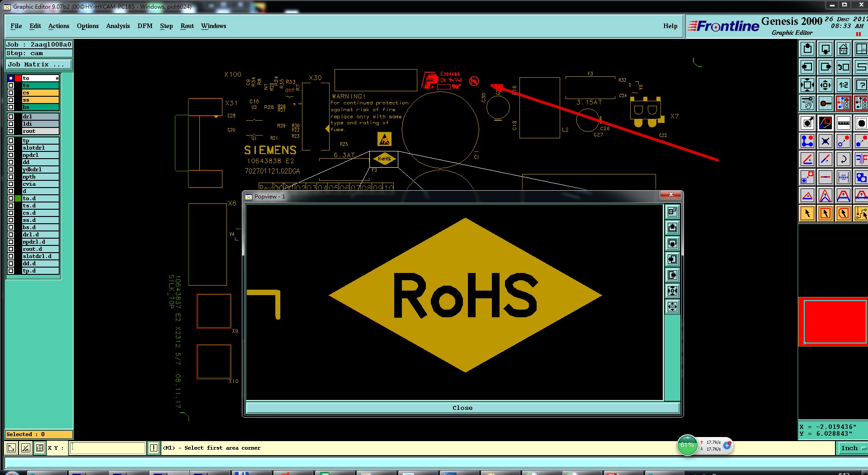Click the pan left icon in main toolbar

click(807, 67)
